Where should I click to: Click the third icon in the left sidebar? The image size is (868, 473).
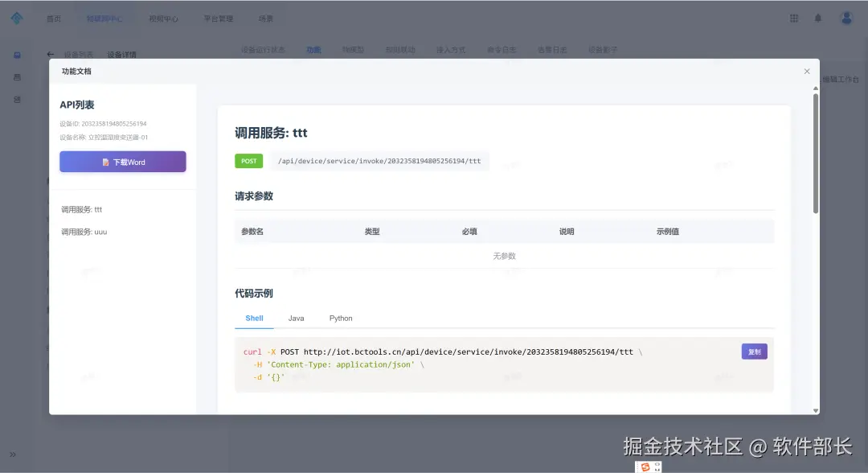coord(18,100)
